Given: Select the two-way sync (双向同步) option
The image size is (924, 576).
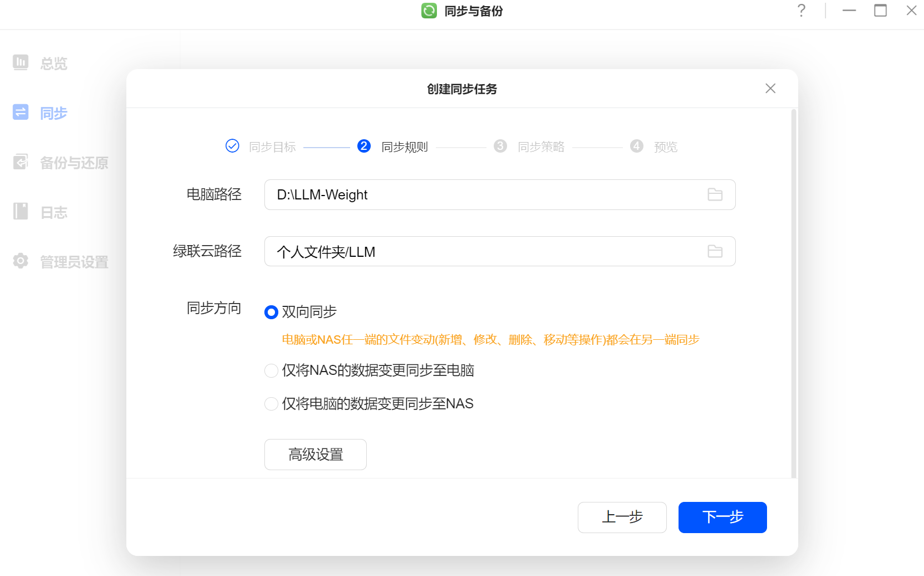Looking at the screenshot, I should click(271, 312).
